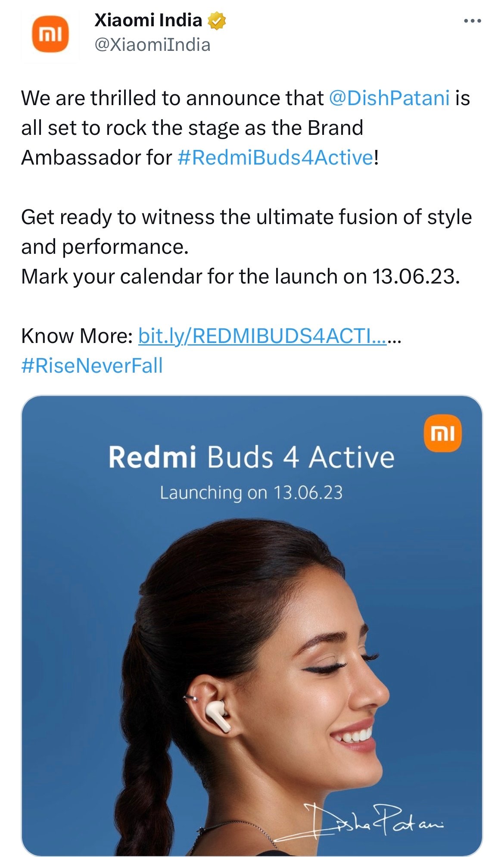Viewport: 504px width, 857px height.
Task: Open the three-dot more options menu
Action: [x=472, y=21]
